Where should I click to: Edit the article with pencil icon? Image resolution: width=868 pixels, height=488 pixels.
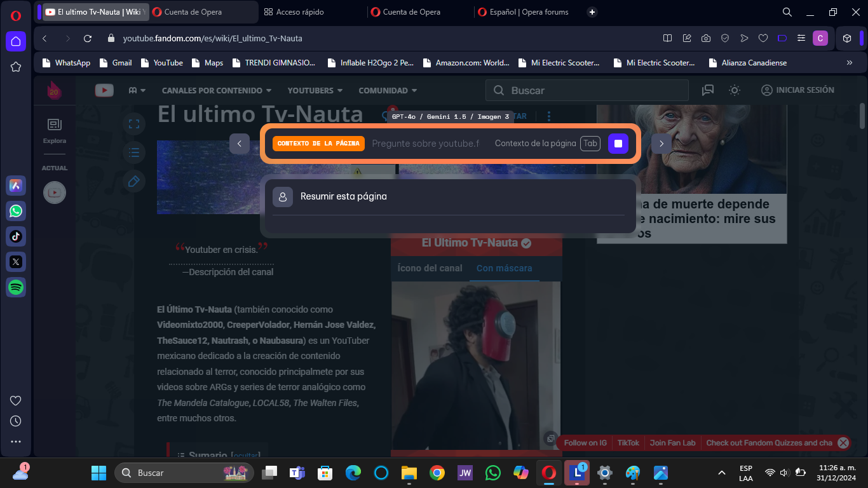click(x=134, y=181)
